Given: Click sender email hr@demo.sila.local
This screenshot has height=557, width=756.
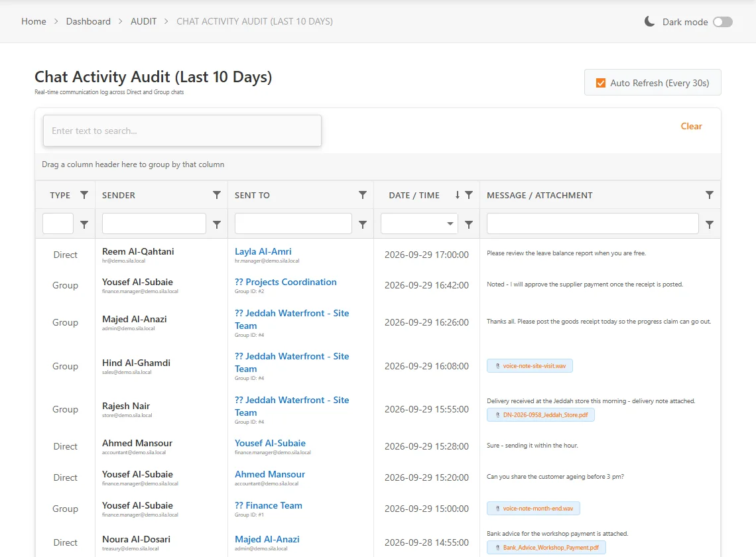Looking at the screenshot, I should point(123,261).
